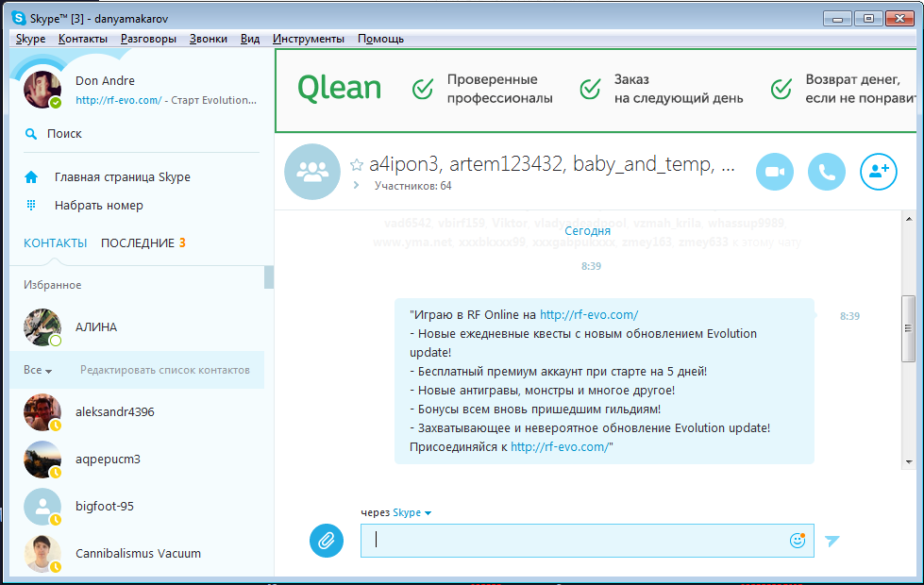Click the Skype logo in the title bar

coord(19,18)
